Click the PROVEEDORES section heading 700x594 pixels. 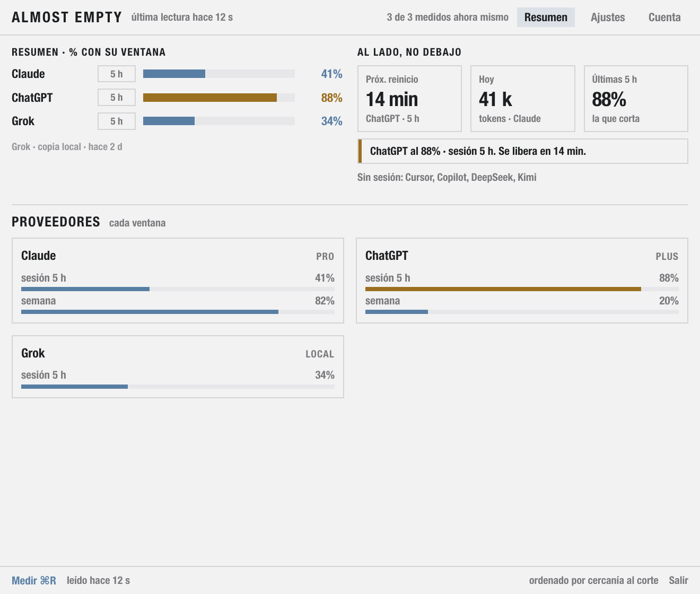coord(56,222)
